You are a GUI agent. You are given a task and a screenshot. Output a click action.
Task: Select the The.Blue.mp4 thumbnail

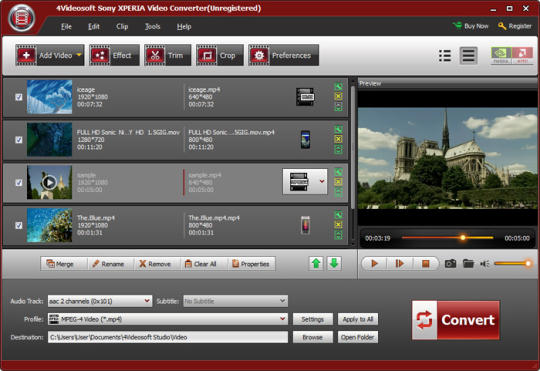click(x=50, y=225)
